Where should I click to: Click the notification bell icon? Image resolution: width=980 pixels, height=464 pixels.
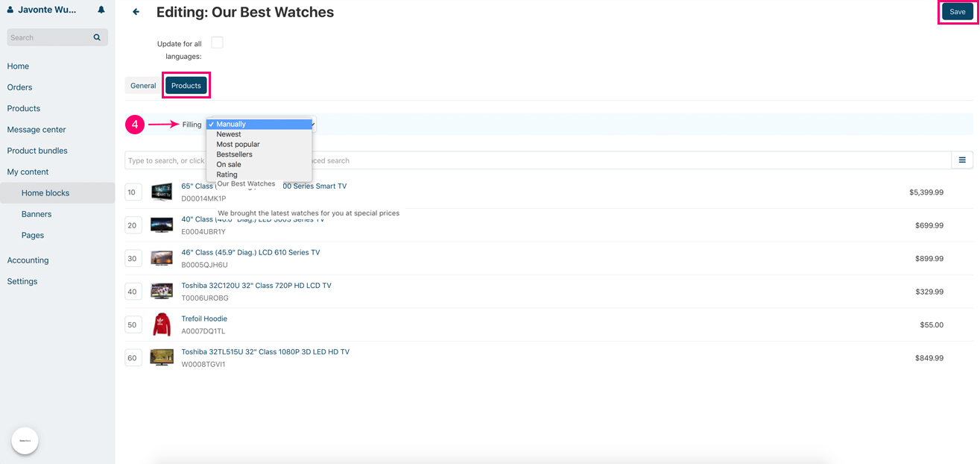point(101,10)
